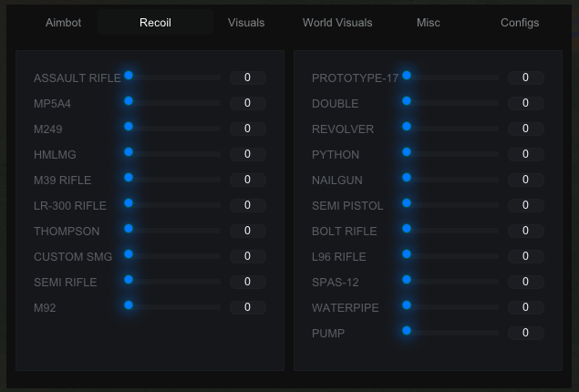579x392 pixels.
Task: Click the Recoil tab
Action: [155, 23]
